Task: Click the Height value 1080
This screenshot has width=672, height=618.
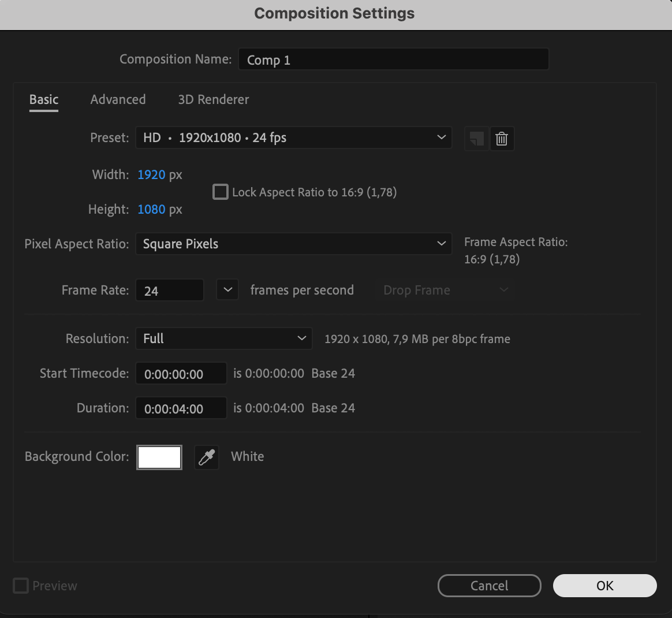Action: pyautogui.click(x=151, y=209)
